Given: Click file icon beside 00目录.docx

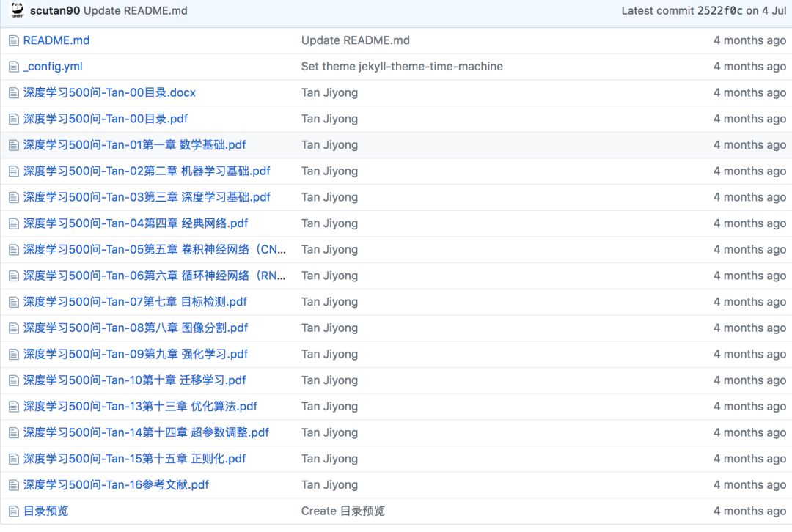Looking at the screenshot, I should (x=14, y=93).
